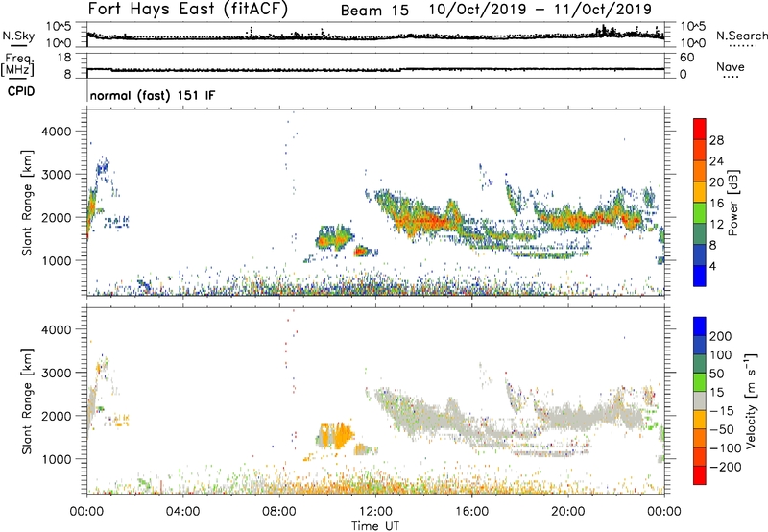This screenshot has width=768, height=532.
Task: Click the '12' label on power color bar
Action: click(716, 225)
